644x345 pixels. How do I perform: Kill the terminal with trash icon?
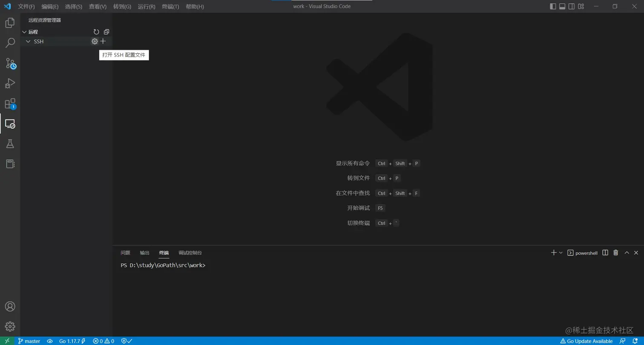(x=615, y=253)
